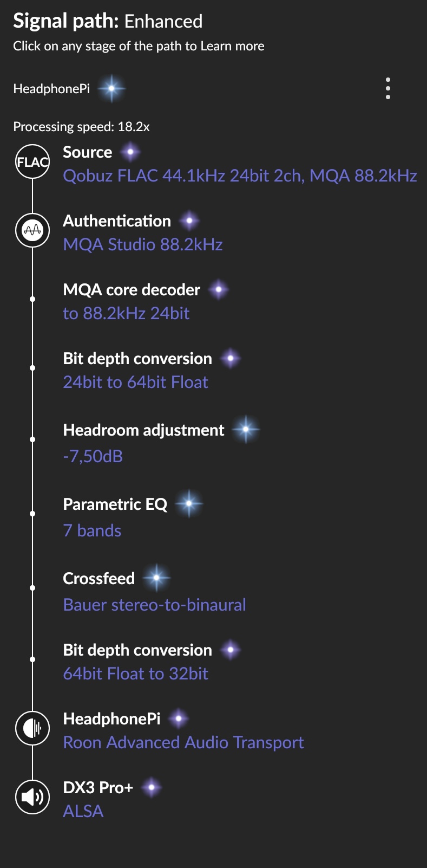Click the purple star next to Authentication
The height and width of the screenshot is (868, 427).
pos(189,221)
